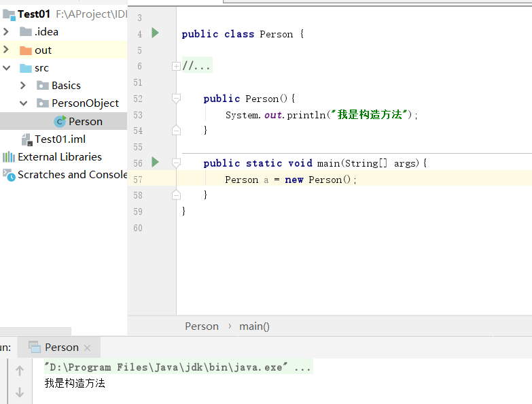Click line number 52 in the gutter

[x=138, y=99]
